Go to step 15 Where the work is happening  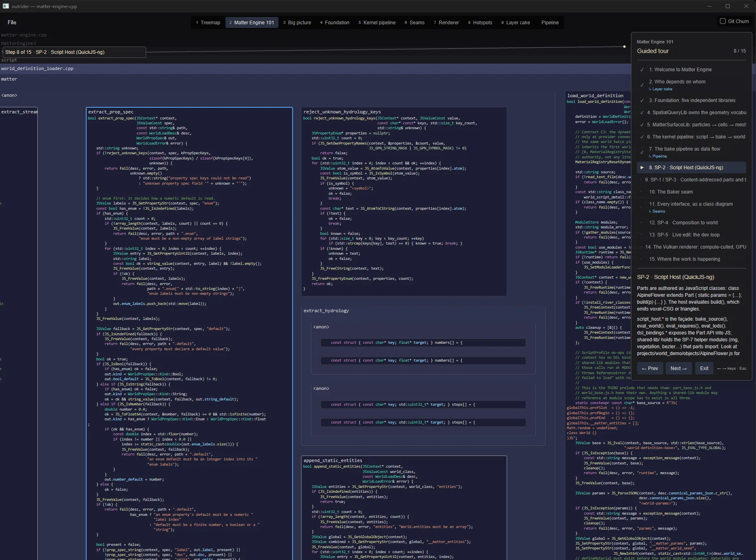click(692, 259)
